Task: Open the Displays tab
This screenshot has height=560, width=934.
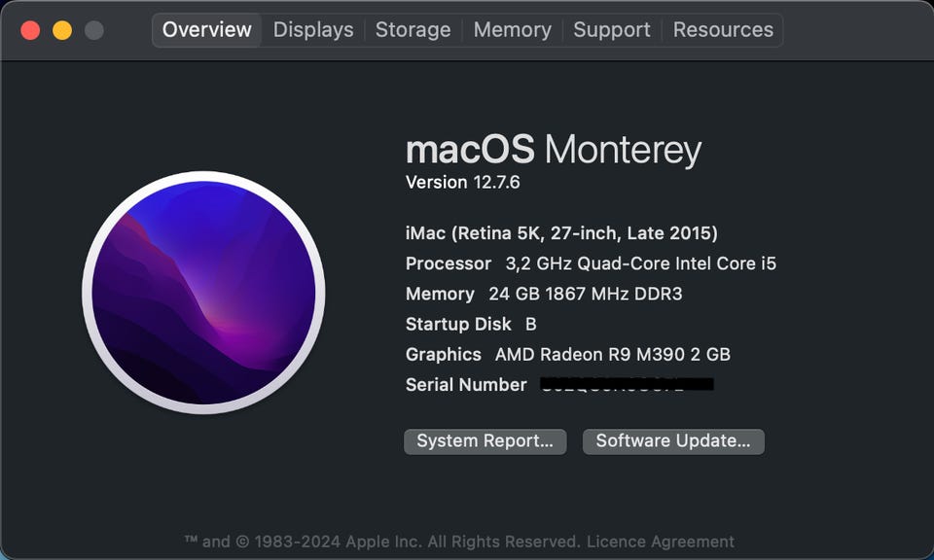Action: pos(313,30)
